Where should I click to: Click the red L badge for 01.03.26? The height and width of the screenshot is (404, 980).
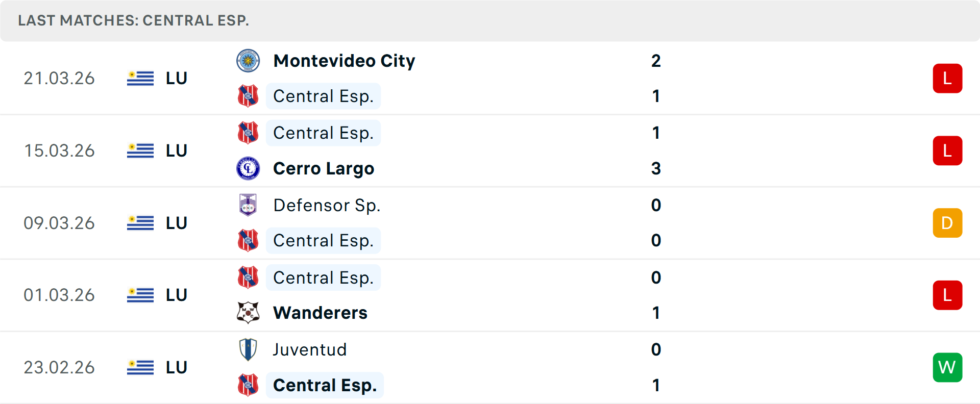[947, 295]
